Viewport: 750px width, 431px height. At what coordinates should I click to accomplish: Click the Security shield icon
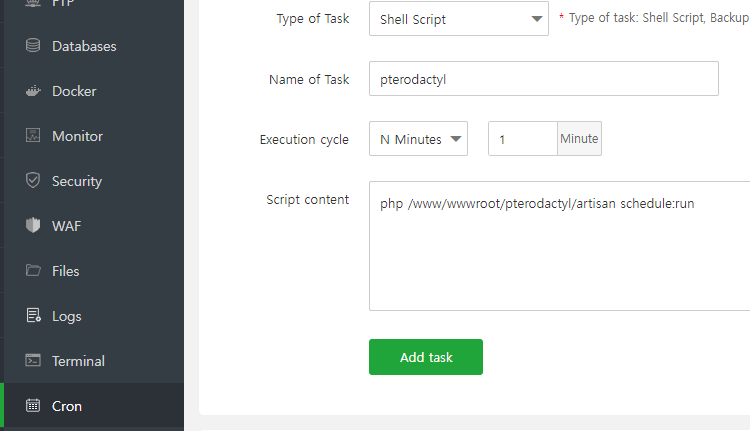(x=33, y=181)
